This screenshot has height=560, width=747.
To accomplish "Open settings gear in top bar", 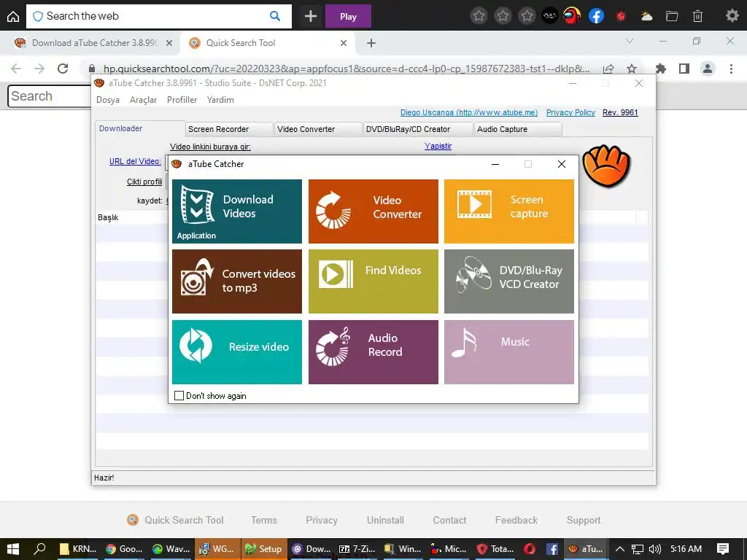I will (732, 16).
